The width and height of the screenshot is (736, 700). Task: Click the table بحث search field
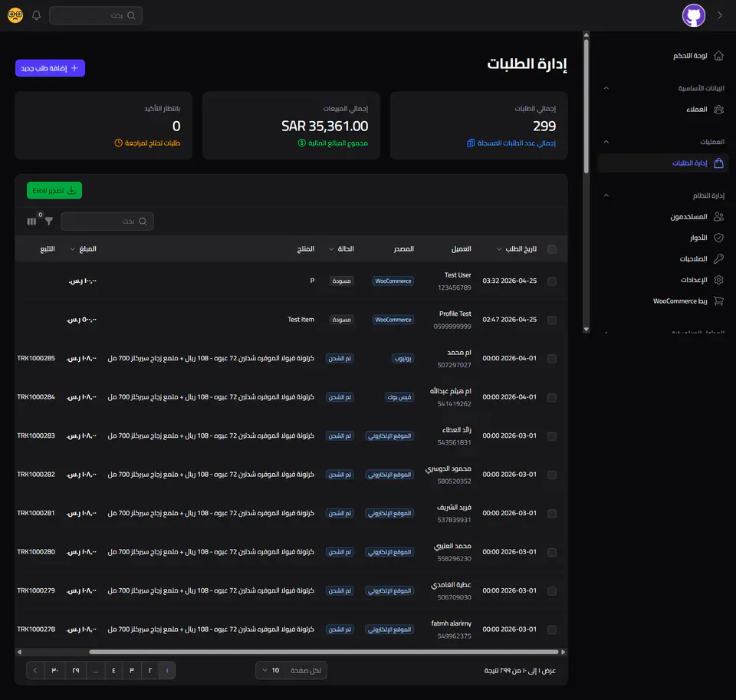coord(107,221)
